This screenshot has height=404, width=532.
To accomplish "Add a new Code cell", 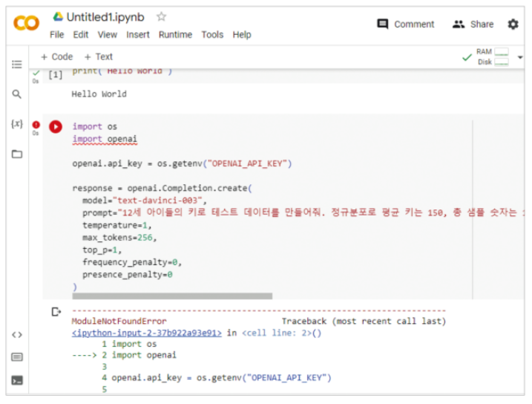I will tap(56, 56).
